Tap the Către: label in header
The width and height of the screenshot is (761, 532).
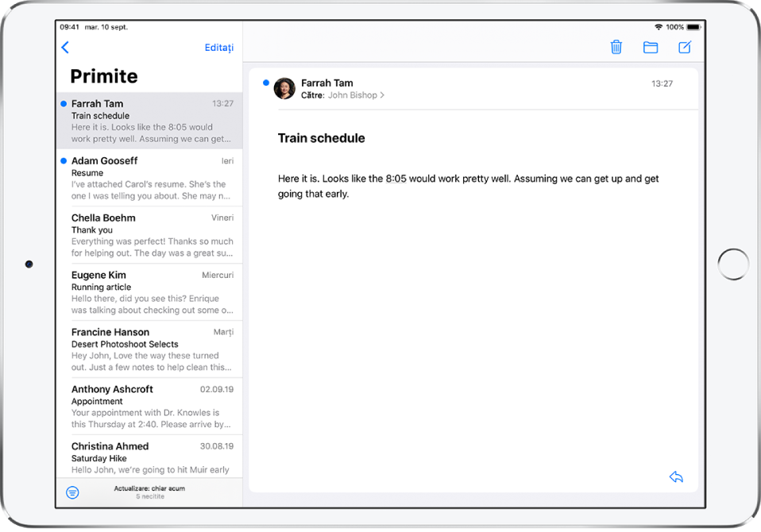tap(312, 95)
